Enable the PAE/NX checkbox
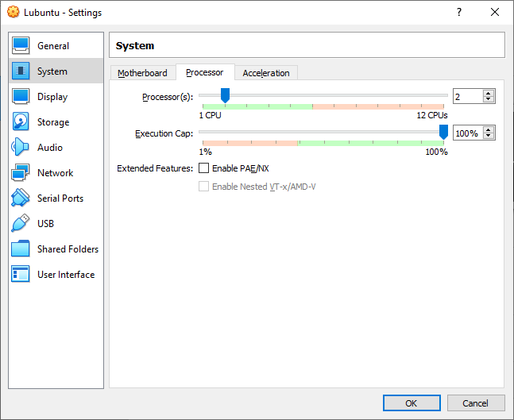This screenshot has width=514, height=420. 204,168
